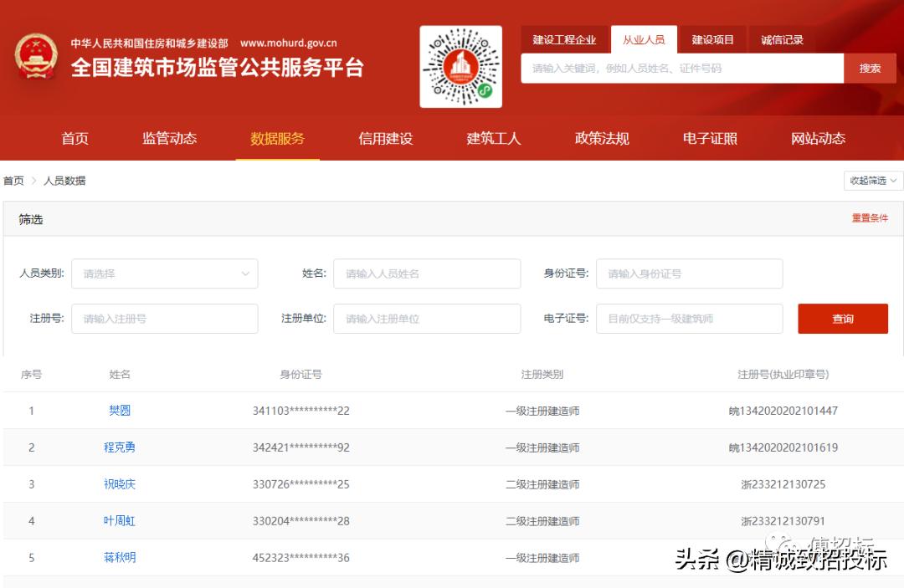Open the 建设项目 tab
904x588 pixels.
[711, 38]
